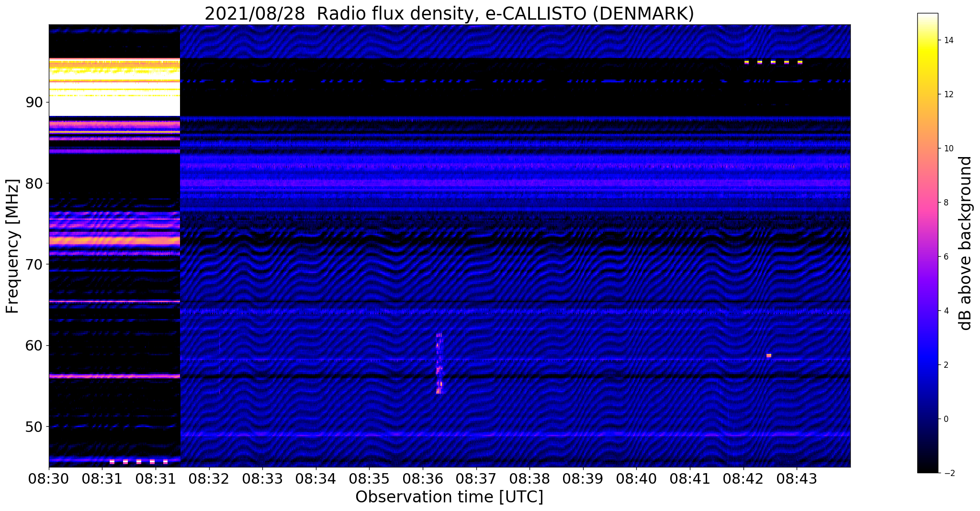The image size is (980, 511).
Task: Click the 90 MHz frequency tick label
Action: (x=33, y=102)
